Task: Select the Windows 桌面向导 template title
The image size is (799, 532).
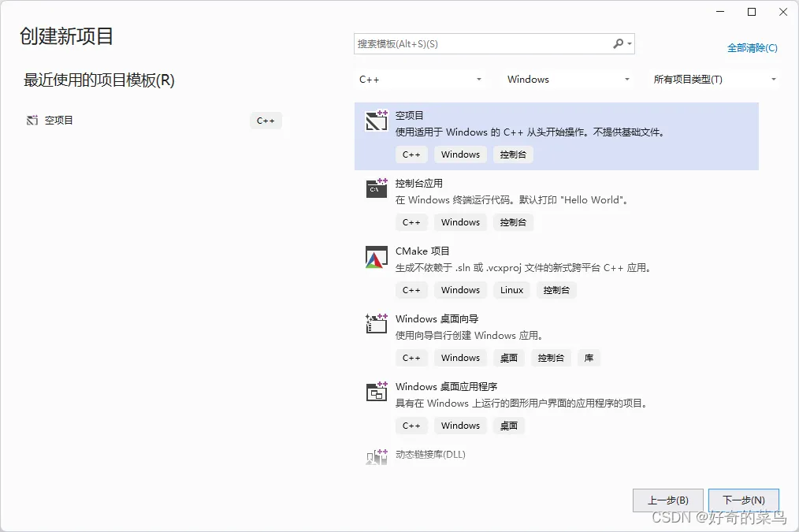Action: click(x=437, y=319)
